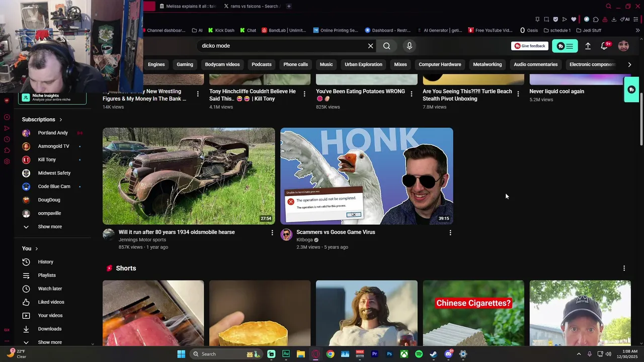Open the Jedi Stuff bookmark folder
The height and width of the screenshot is (362, 644).
pos(589,30)
